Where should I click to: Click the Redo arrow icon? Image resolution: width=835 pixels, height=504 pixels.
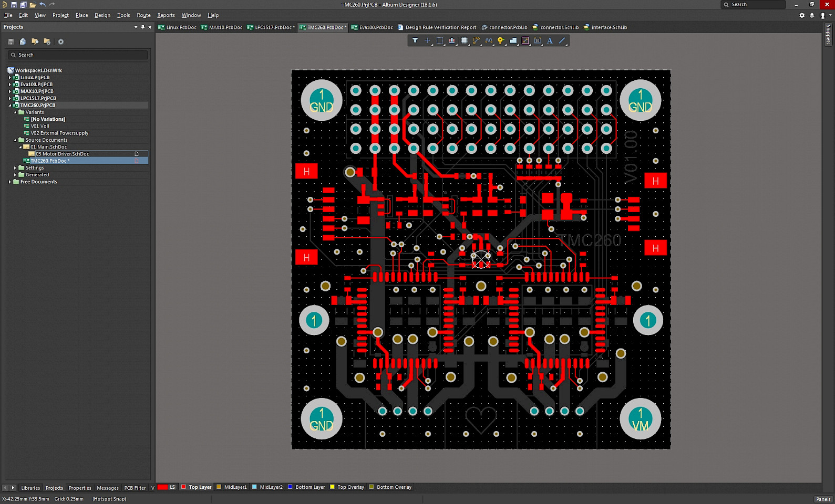pyautogui.click(x=51, y=4)
